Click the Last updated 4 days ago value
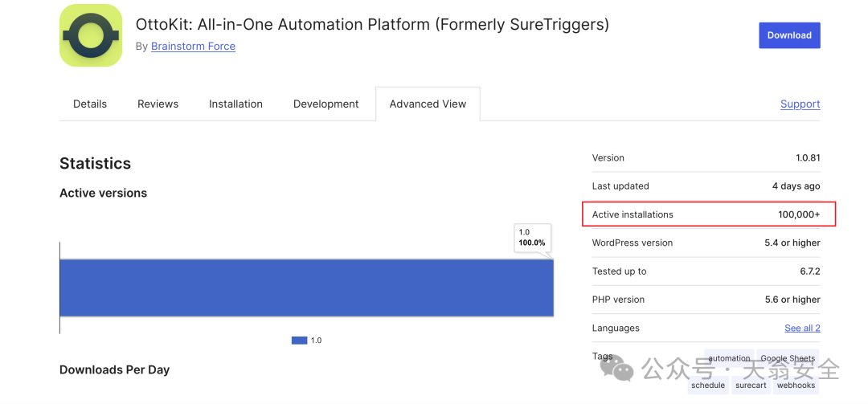Screen dimensions: 868x404 tap(796, 186)
